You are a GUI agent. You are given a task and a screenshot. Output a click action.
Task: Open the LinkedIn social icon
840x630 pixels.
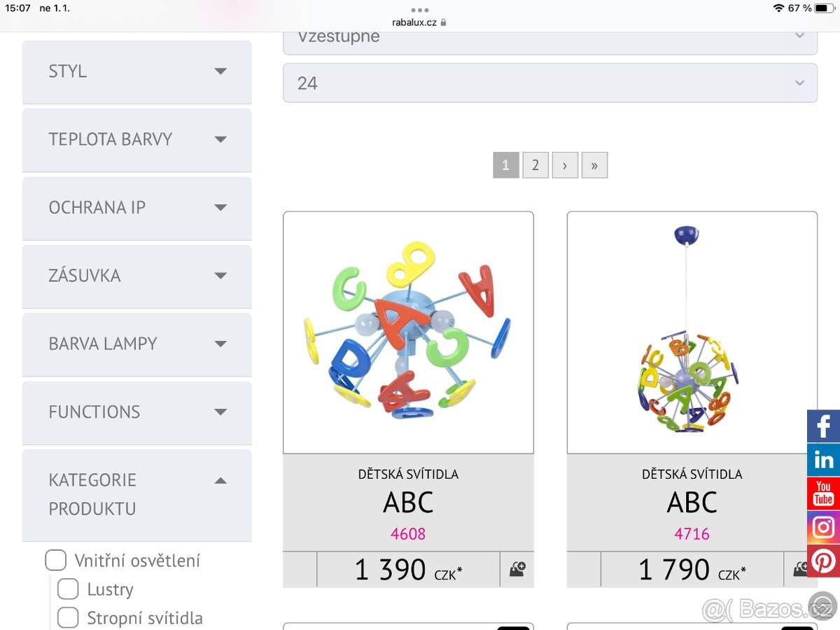824,460
